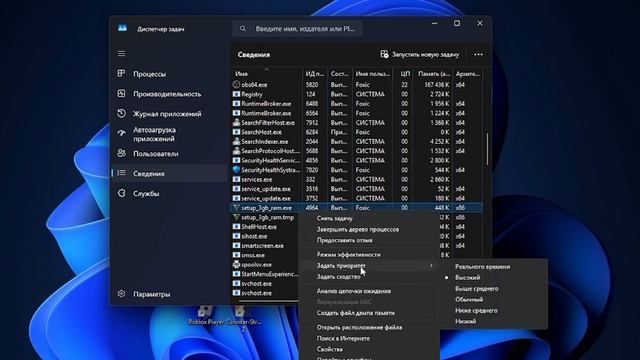Open the hamburger navigation menu icon

(x=122, y=53)
